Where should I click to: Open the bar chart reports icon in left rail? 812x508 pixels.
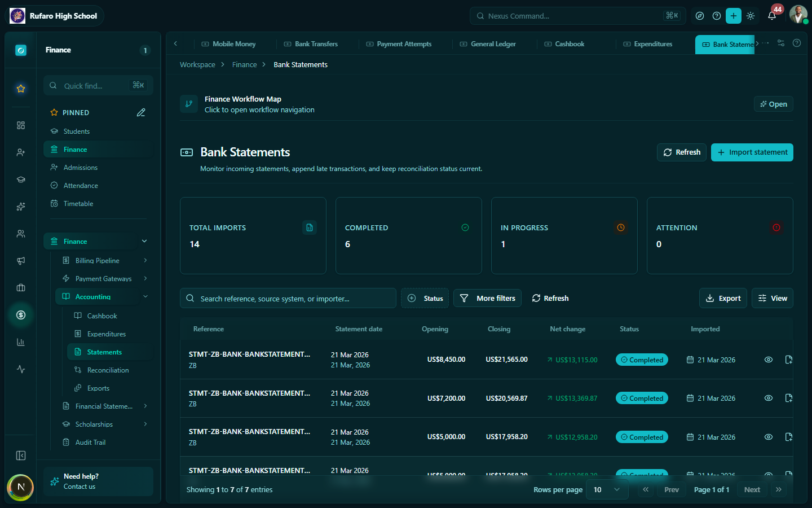(x=21, y=342)
